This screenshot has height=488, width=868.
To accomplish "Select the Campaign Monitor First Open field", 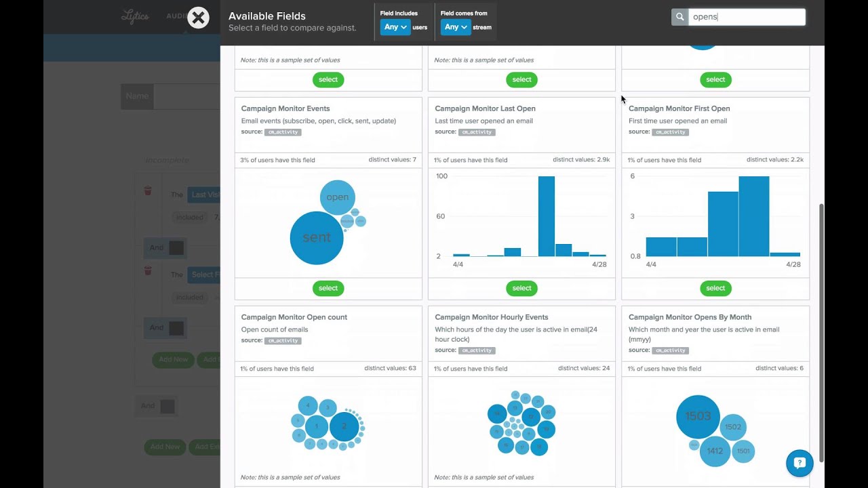I will 715,288.
